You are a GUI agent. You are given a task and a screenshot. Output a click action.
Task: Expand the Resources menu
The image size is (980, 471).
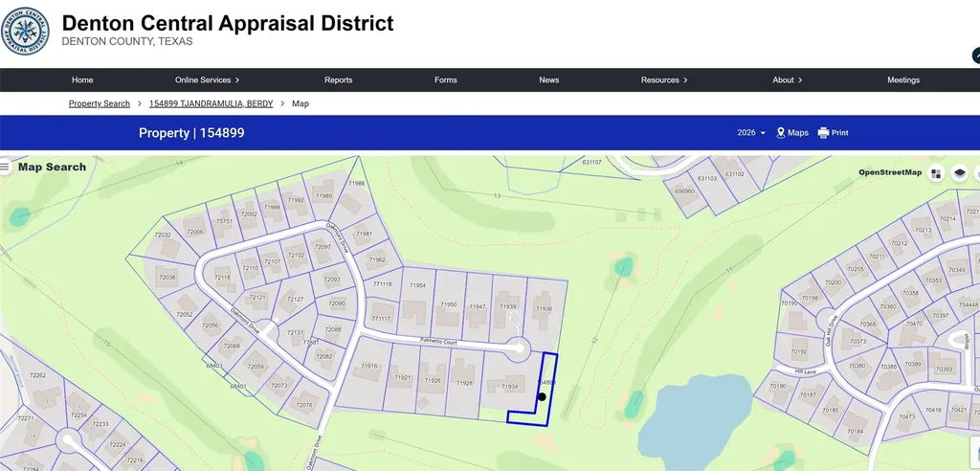coord(664,80)
